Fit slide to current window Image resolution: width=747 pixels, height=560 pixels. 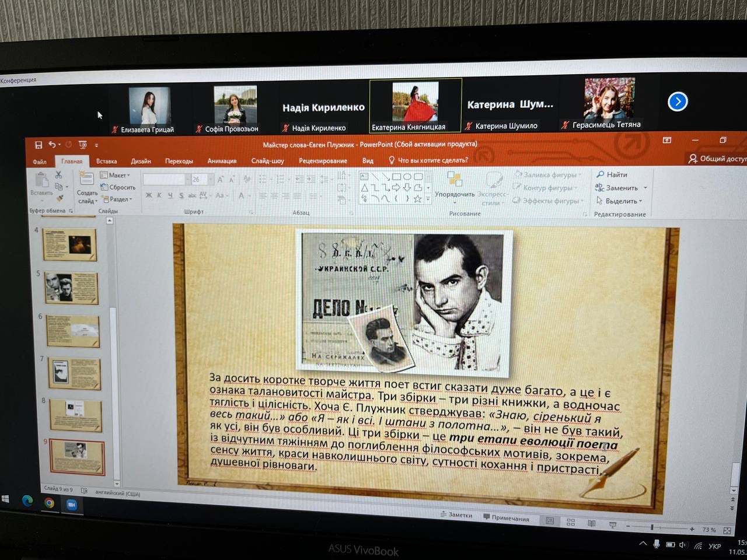727,530
